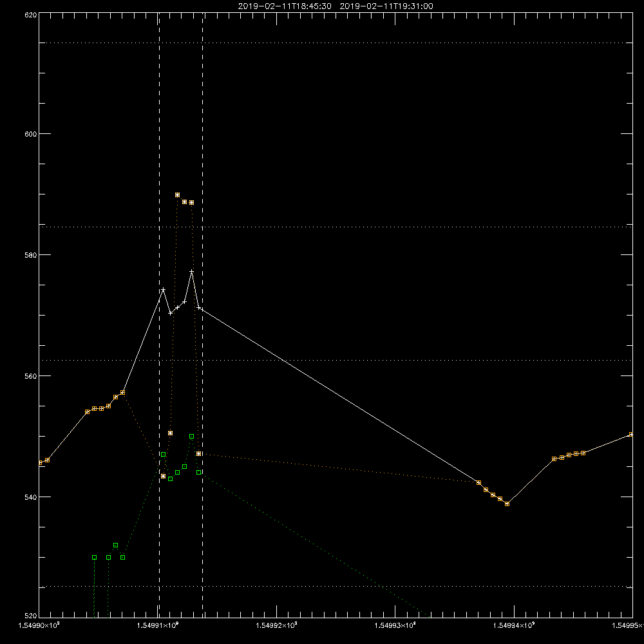Click the end timestamp 2019-02-11T19:31:00 in title
This screenshot has width=644, height=644.
pyautogui.click(x=386, y=6)
